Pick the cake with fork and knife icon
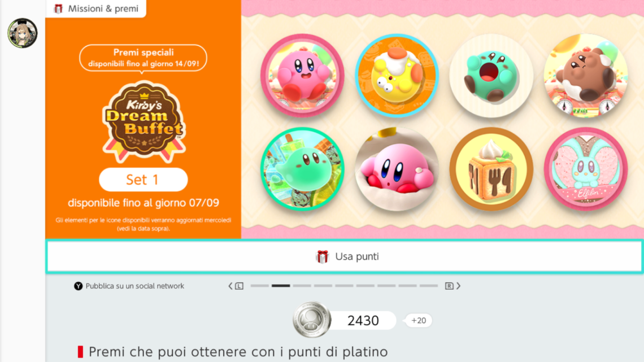Screen dimensions: 644x362 point(491,169)
